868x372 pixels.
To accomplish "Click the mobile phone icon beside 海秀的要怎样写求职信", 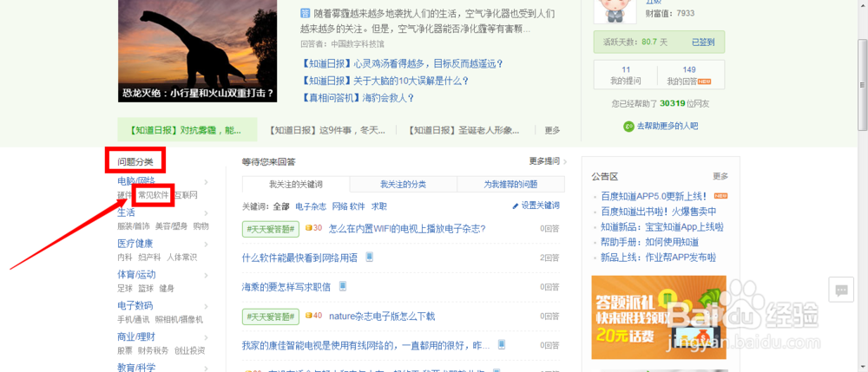I will tap(343, 286).
